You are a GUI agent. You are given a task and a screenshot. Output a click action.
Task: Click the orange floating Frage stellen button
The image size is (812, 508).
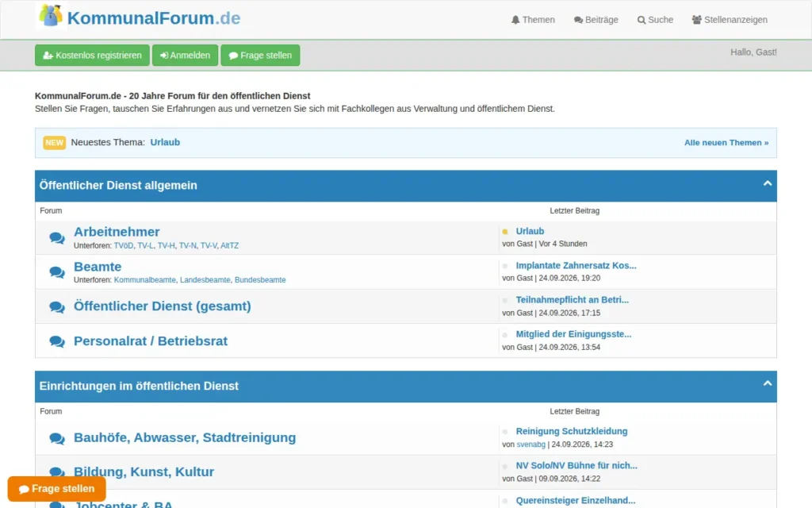coord(57,488)
